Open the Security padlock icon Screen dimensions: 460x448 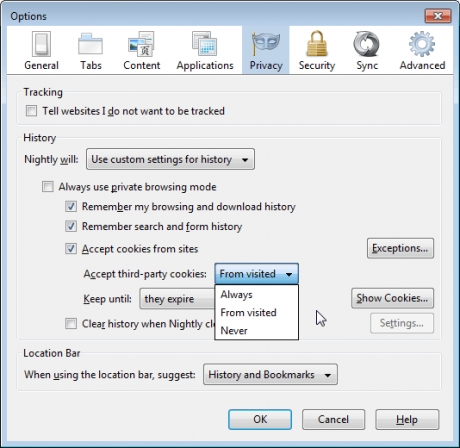pos(317,44)
